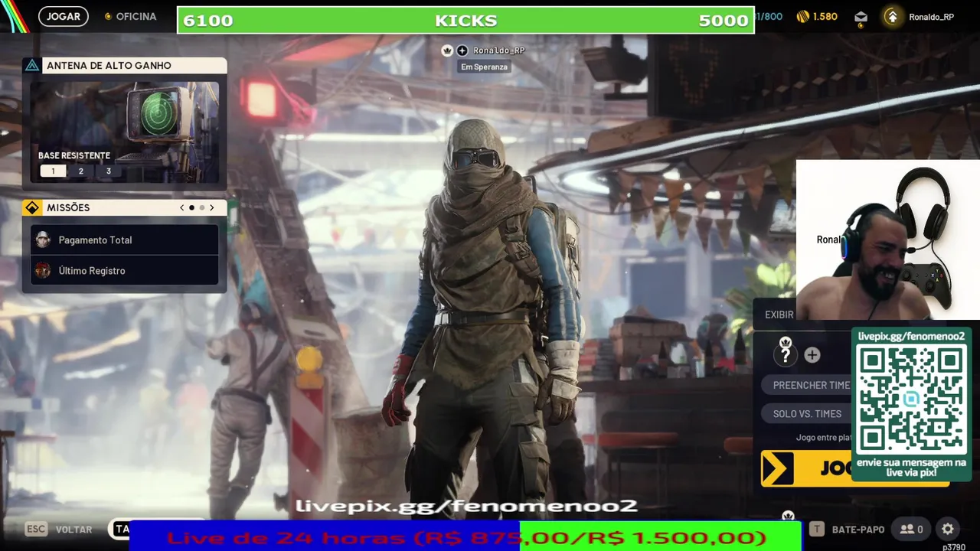Click the livepix QR code
980x551 pixels.
tap(912, 398)
